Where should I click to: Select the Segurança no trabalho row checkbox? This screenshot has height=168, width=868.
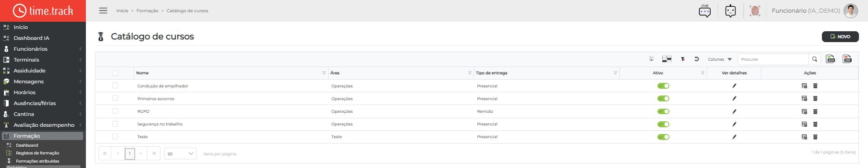[x=115, y=124]
